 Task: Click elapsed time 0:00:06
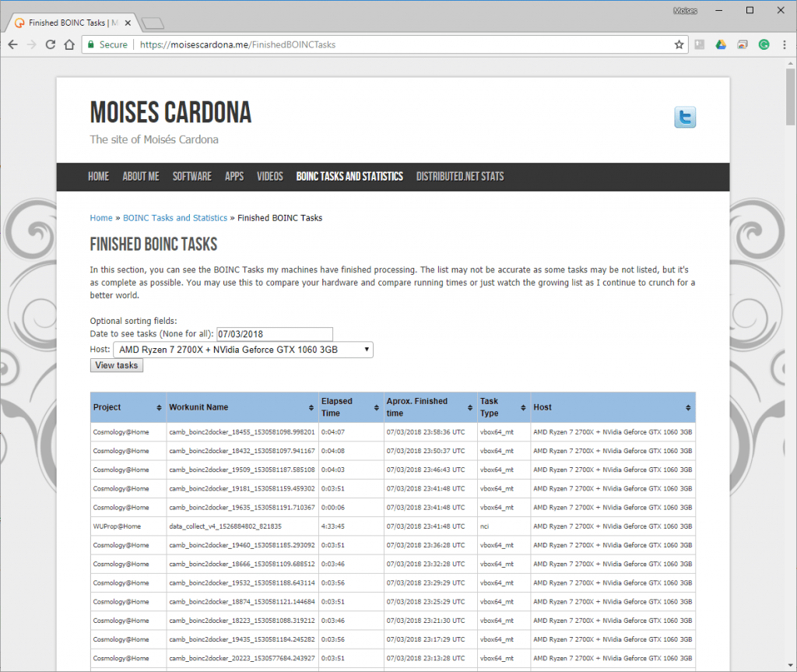(333, 508)
